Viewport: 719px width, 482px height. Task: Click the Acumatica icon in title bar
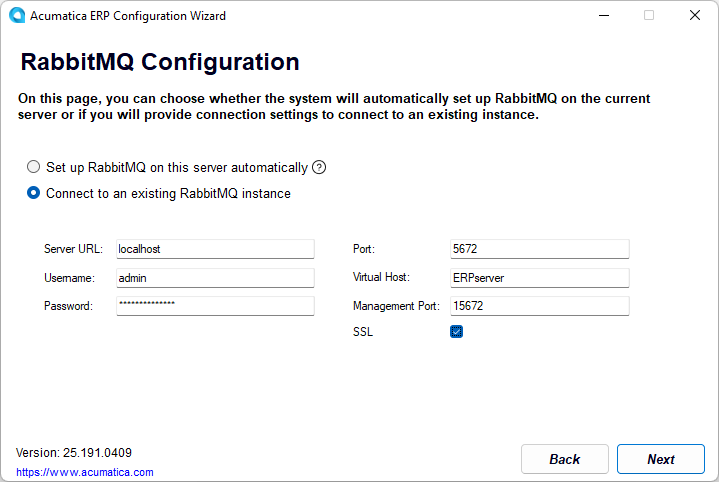[x=15, y=16]
